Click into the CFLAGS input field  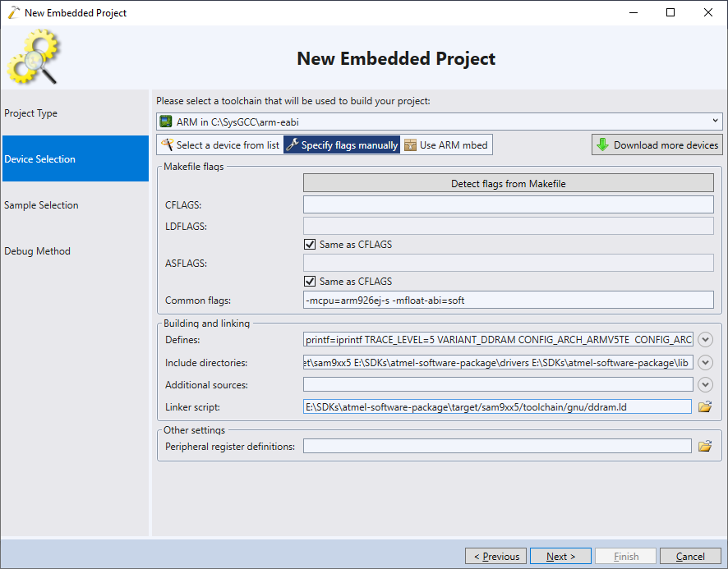pos(509,204)
